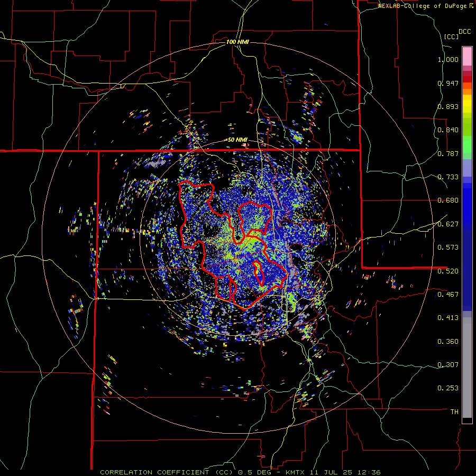Click the Correlation Coefficient caption at bottom
476x476 pixels.
tap(240, 472)
